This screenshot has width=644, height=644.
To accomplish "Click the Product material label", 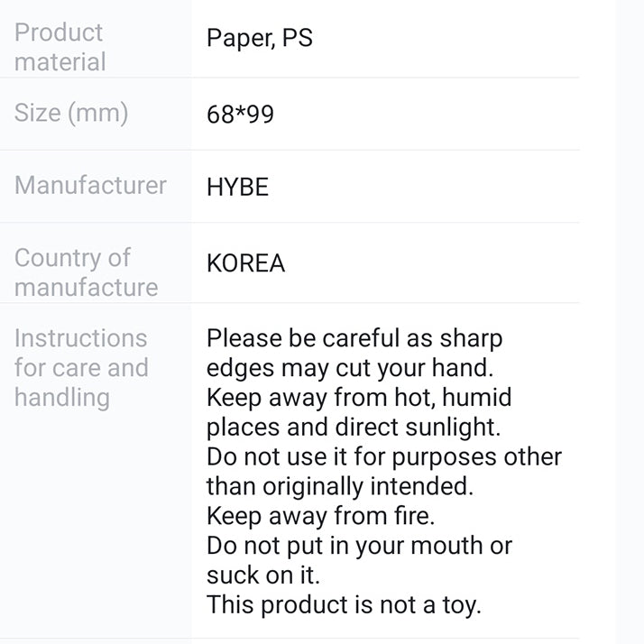I will 60,47.
